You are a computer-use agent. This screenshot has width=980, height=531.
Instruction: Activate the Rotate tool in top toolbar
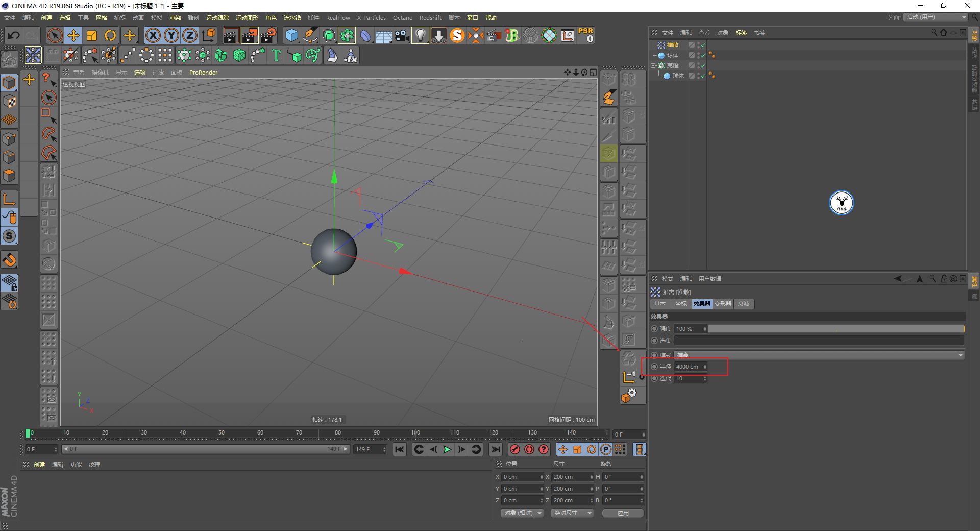point(110,35)
